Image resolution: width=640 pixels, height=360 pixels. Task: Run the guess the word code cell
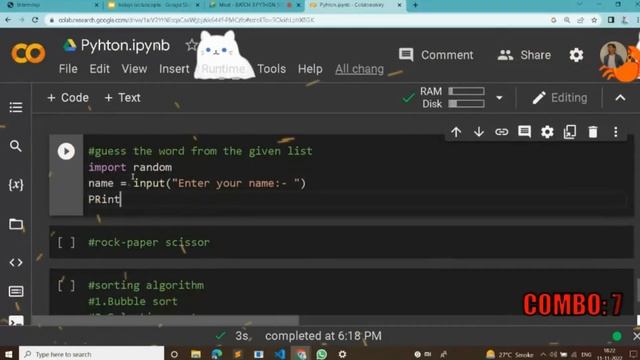[x=66, y=151]
